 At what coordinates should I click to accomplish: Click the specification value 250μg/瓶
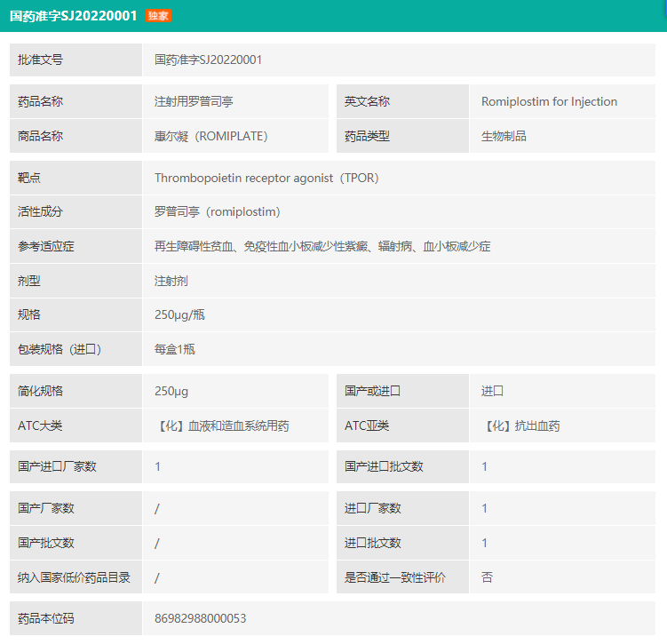tap(179, 314)
